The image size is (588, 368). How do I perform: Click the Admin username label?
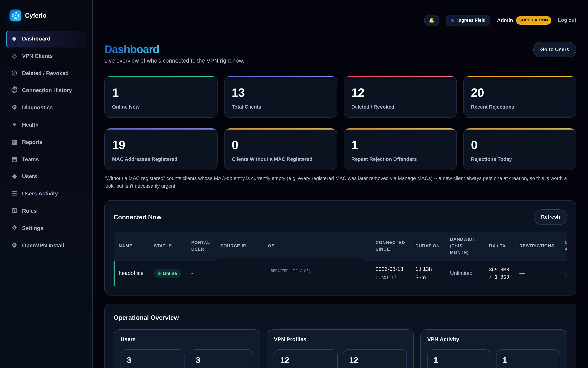(505, 20)
